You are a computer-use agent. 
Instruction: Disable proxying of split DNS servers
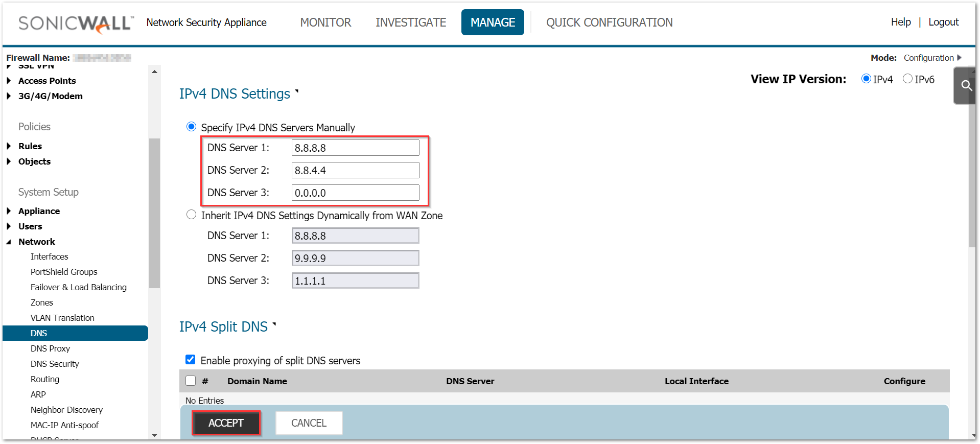(190, 360)
